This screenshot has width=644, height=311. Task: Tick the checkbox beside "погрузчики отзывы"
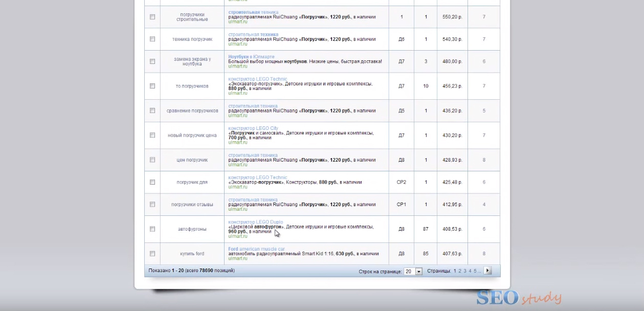tap(152, 204)
